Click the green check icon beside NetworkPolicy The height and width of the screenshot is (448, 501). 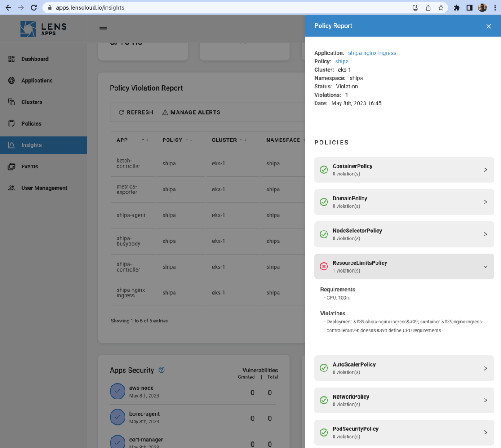click(324, 400)
